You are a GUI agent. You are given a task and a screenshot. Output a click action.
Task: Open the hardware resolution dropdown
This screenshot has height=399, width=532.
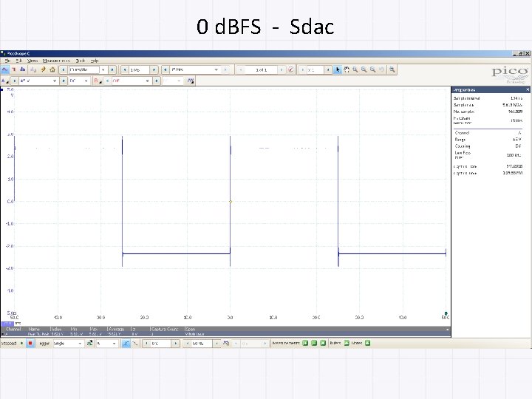point(195,69)
